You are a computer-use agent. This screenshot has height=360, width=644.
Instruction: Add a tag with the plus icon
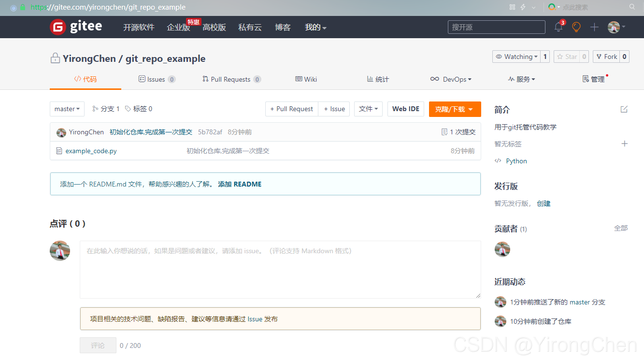click(624, 144)
